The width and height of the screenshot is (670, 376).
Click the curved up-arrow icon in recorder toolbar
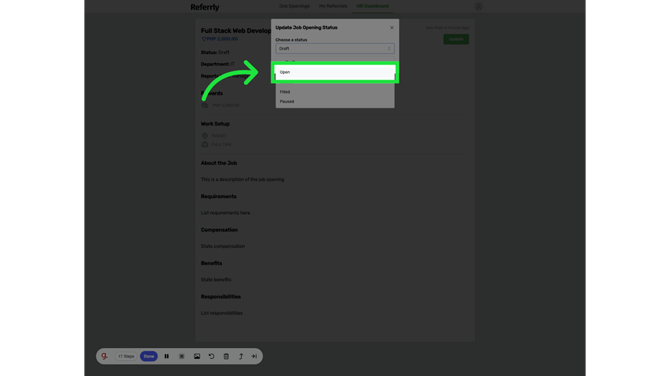[241, 356]
